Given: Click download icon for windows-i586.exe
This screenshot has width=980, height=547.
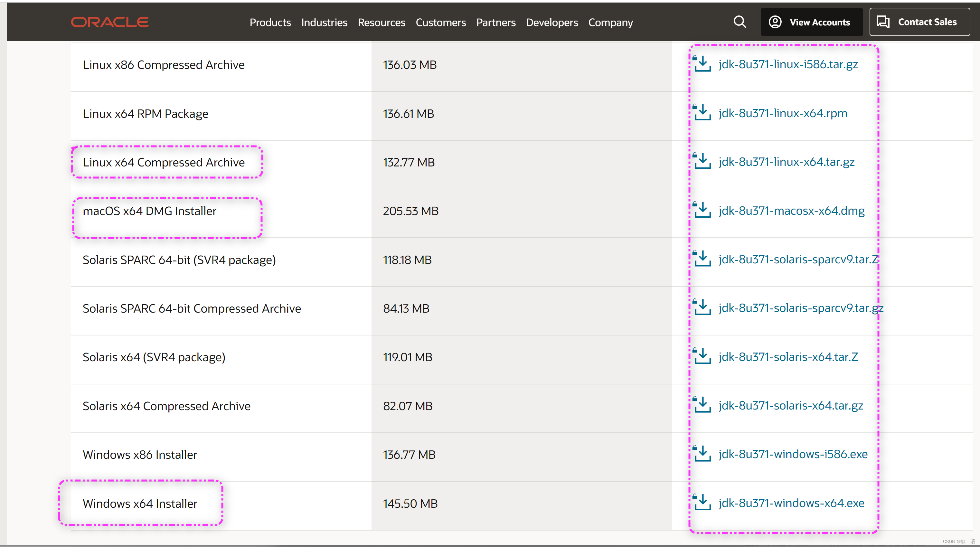Looking at the screenshot, I should tap(702, 454).
